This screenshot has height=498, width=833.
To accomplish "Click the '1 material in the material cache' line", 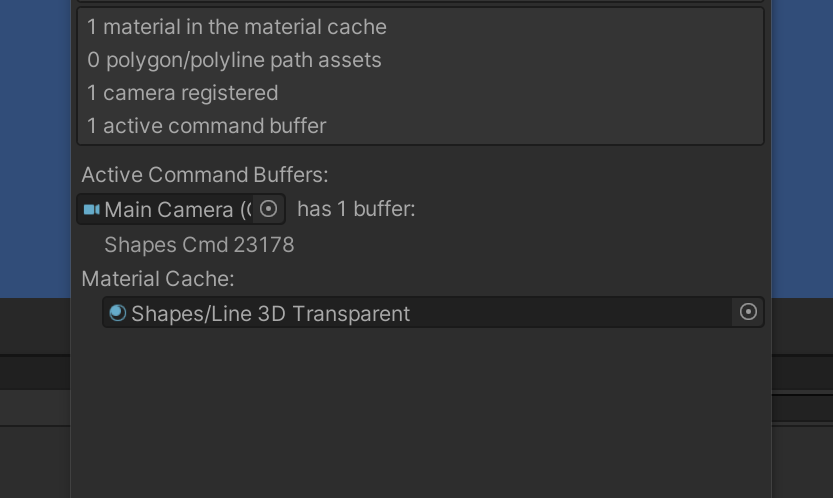I will click(237, 27).
